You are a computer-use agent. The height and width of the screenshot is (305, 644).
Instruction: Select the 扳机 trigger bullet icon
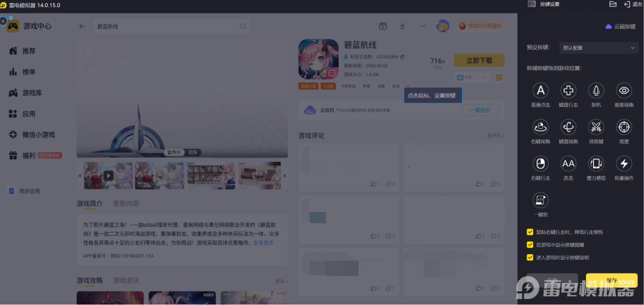(596, 91)
